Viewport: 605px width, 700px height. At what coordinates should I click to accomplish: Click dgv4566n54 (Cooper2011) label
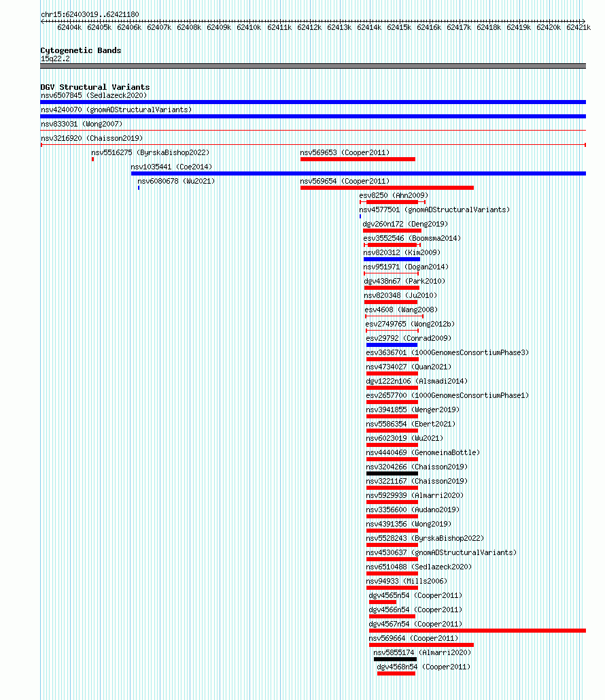click(415, 610)
